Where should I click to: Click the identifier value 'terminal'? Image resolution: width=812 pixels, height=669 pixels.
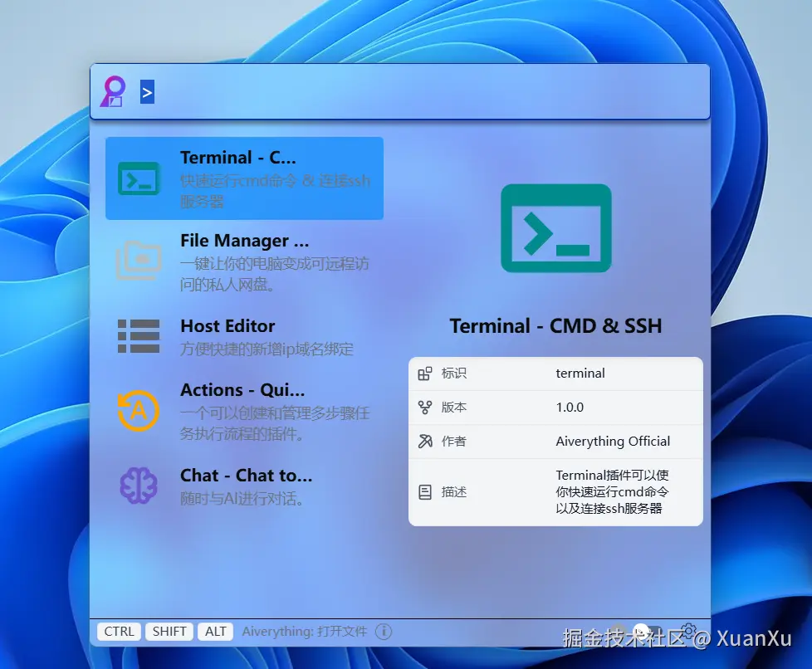[580, 374]
